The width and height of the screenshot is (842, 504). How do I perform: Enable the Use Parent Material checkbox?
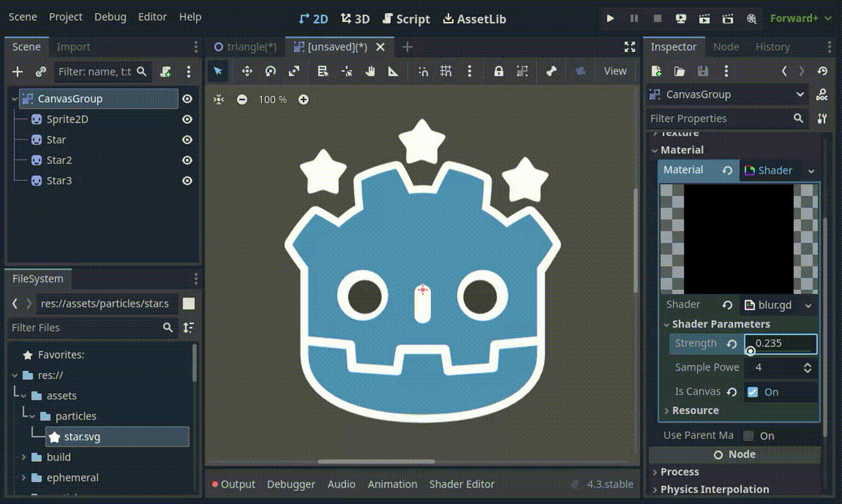749,436
